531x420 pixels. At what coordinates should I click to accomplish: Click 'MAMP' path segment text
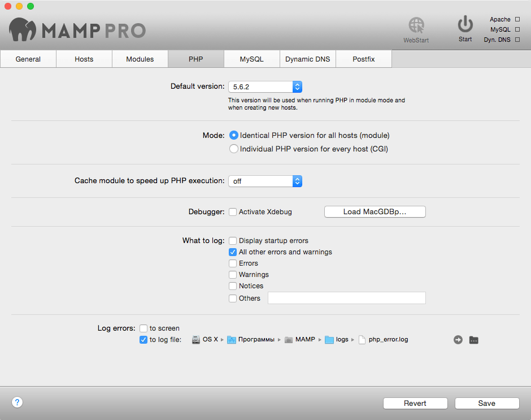coord(305,339)
